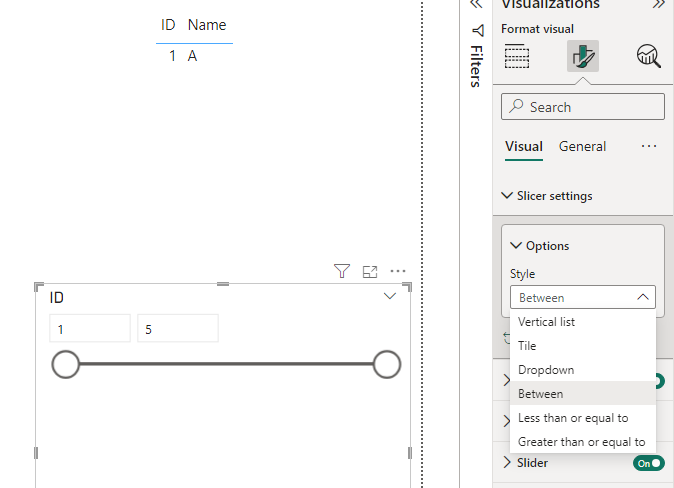Pick Greater than or equal to
Screen dimensions: 674x488
[x=582, y=442]
